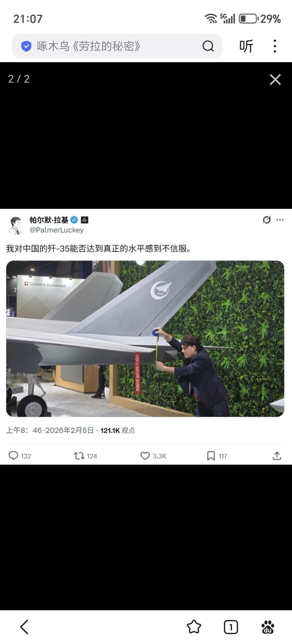Open the tab switcher showing 1
292x644 pixels.
pyautogui.click(x=231, y=627)
